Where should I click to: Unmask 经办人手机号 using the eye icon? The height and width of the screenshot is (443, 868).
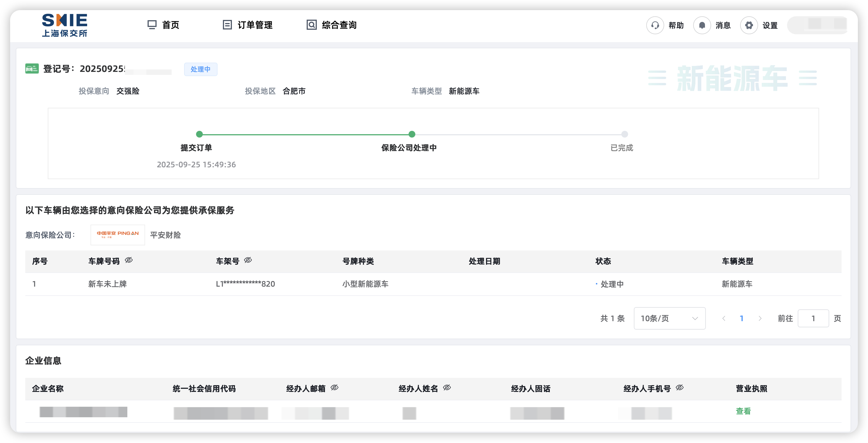tap(680, 388)
